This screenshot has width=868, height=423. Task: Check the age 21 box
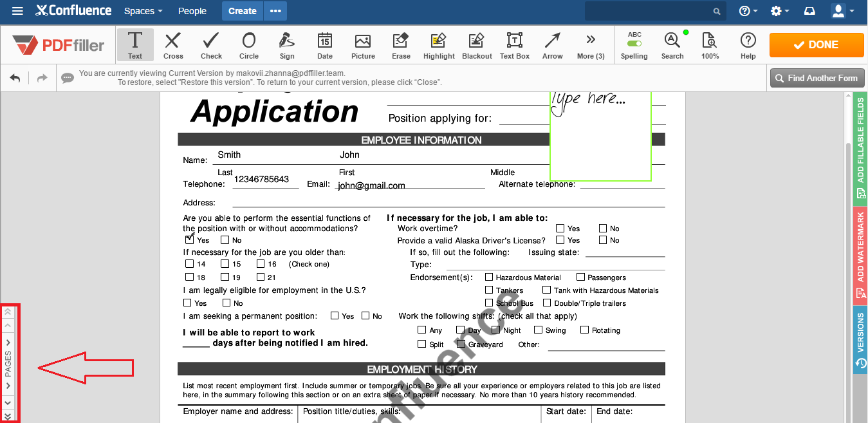coord(261,277)
